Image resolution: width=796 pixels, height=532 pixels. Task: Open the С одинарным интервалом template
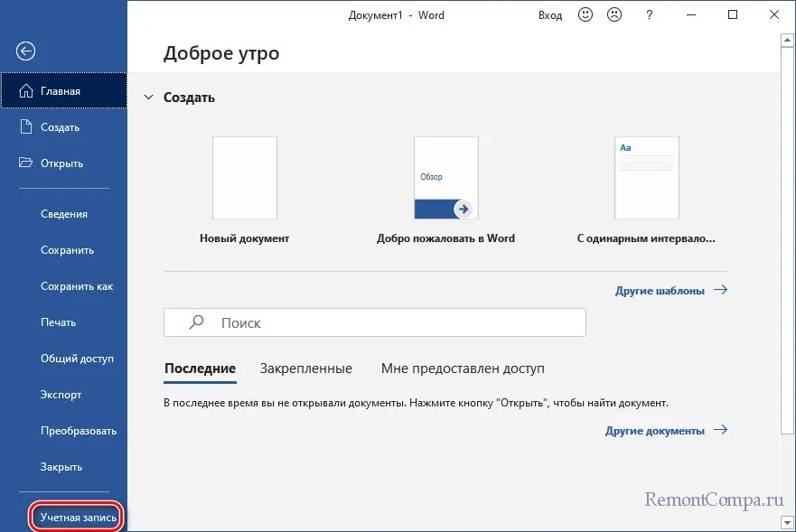[x=646, y=178]
